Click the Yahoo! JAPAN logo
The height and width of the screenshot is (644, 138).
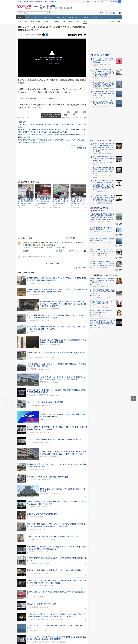pos(24,7)
